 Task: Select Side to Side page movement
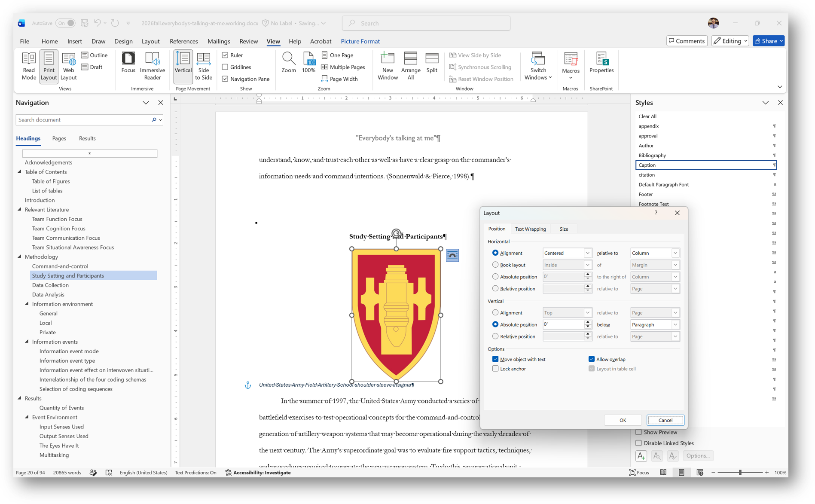click(203, 66)
